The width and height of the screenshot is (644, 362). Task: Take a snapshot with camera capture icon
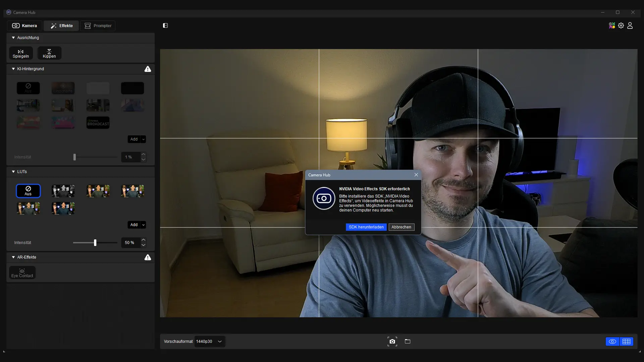pyautogui.click(x=392, y=341)
